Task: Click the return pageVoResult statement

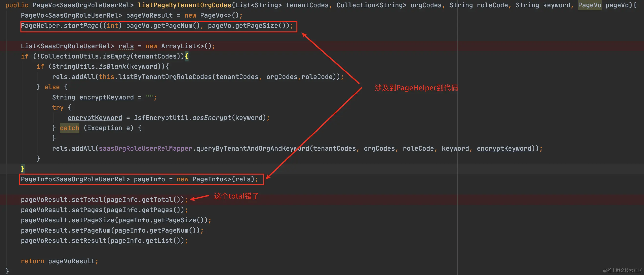Action: tap(59, 261)
